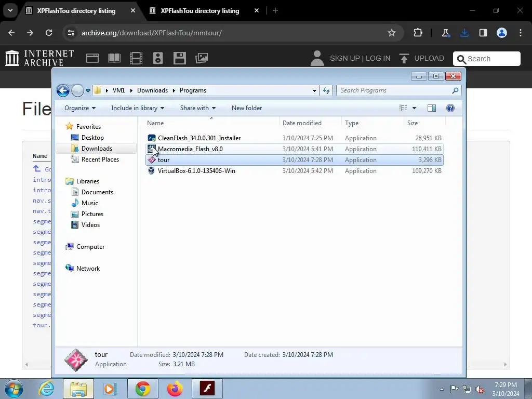
Task: Open the Chrome tab search dropdown
Action: [x=10, y=10]
